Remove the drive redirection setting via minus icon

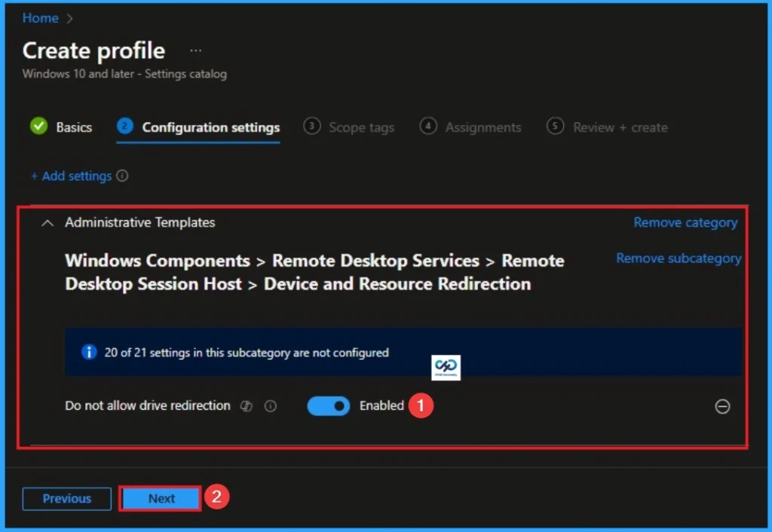coord(722,406)
